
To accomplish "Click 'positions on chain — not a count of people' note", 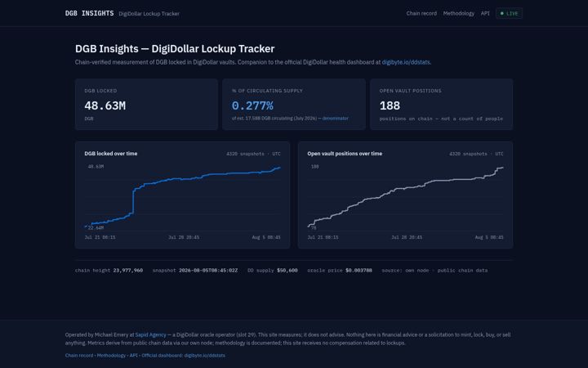I will click(441, 119).
